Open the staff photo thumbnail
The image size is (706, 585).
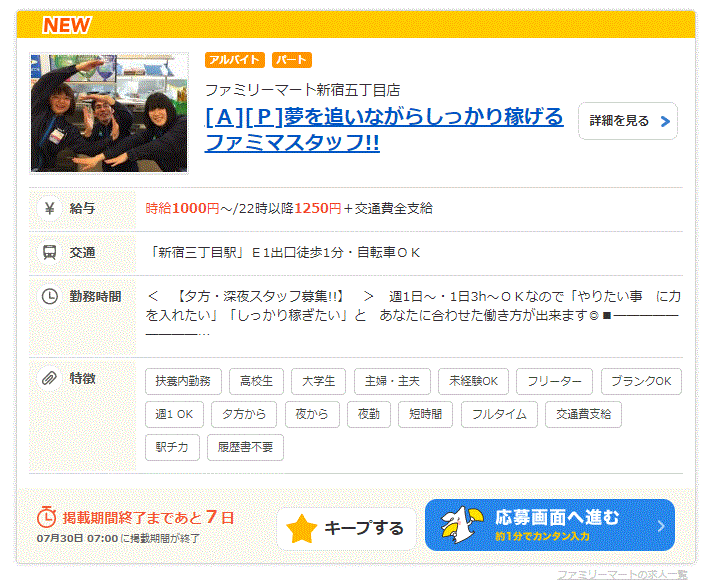pos(109,113)
